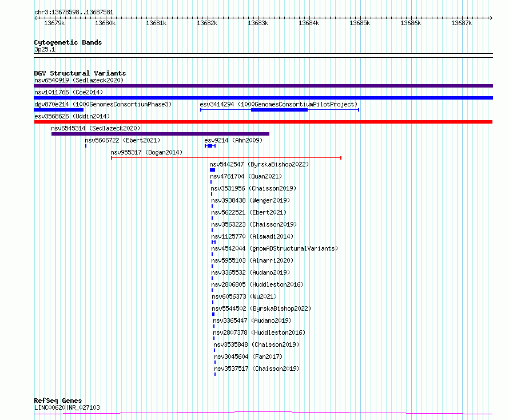Open the nsv1011766 (Coe2014) variant label
The width and height of the screenshot is (509, 420).
point(69,92)
